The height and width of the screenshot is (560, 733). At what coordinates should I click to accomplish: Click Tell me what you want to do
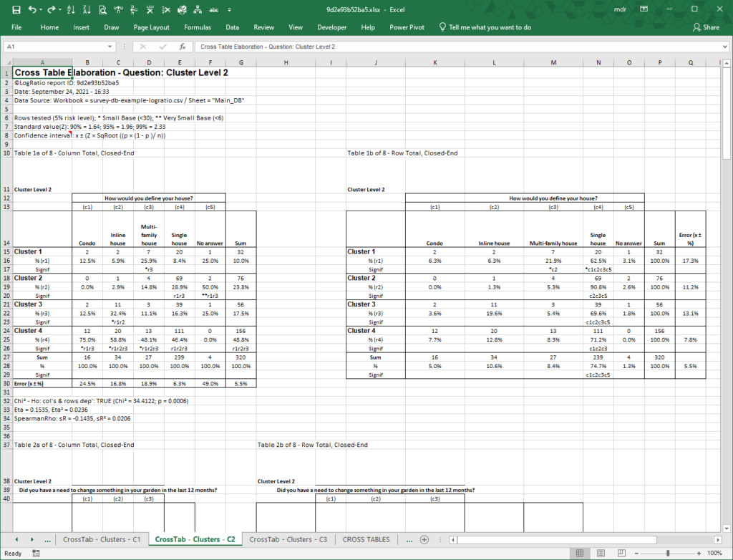pyautogui.click(x=485, y=27)
